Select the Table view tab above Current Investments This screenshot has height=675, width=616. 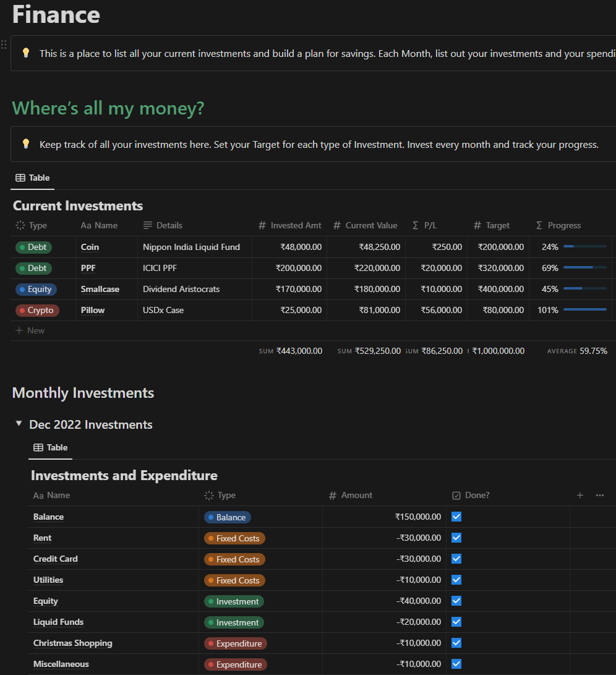pyautogui.click(x=33, y=178)
